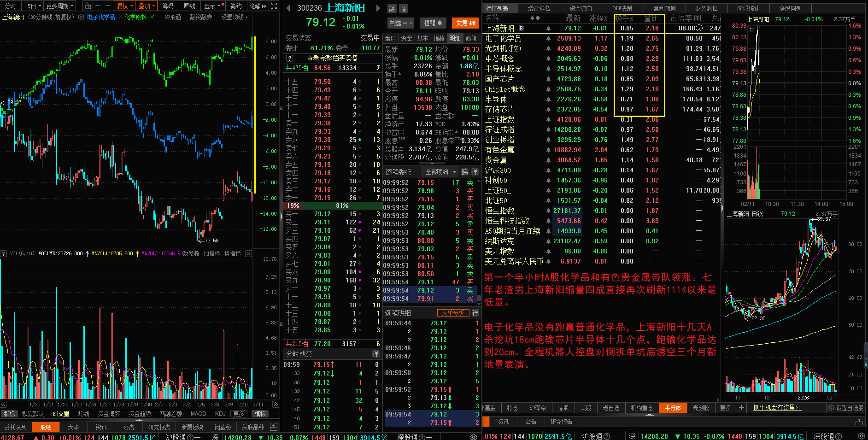
Task: Remove 电子化学品 overlay with its X
Action: [x=120, y=17]
